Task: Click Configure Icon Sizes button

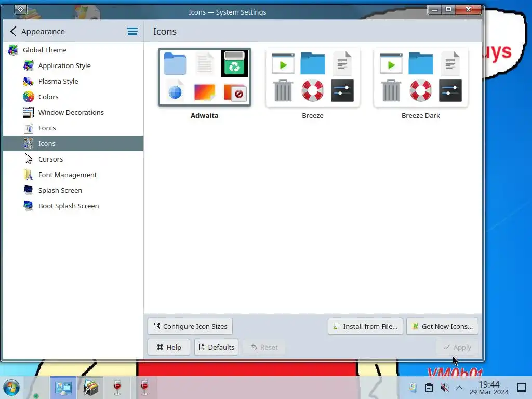Action: click(190, 326)
